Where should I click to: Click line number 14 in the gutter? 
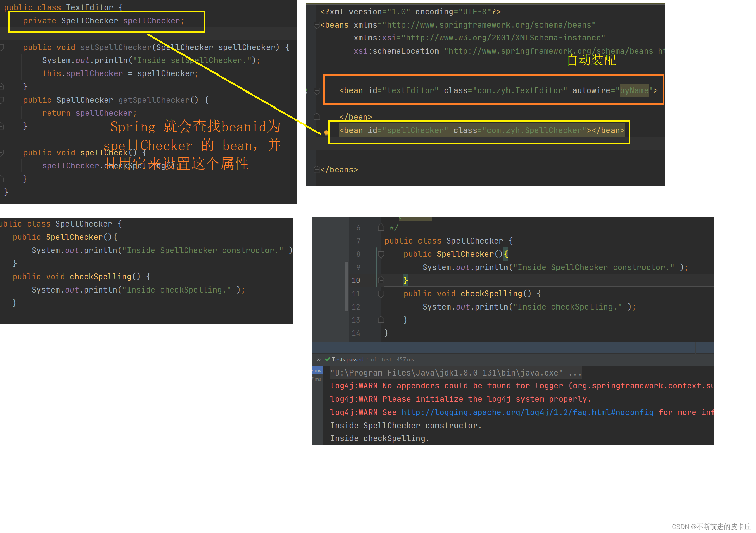click(x=356, y=333)
